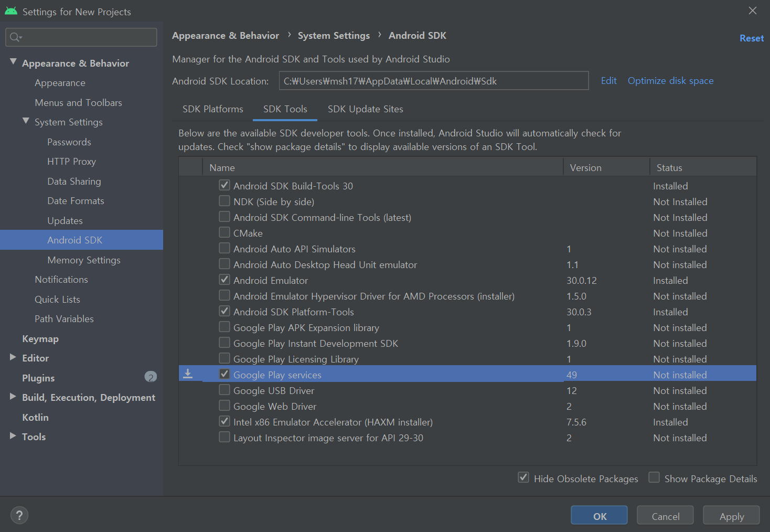This screenshot has height=532, width=770.
Task: Click the settings search field
Action: [81, 37]
